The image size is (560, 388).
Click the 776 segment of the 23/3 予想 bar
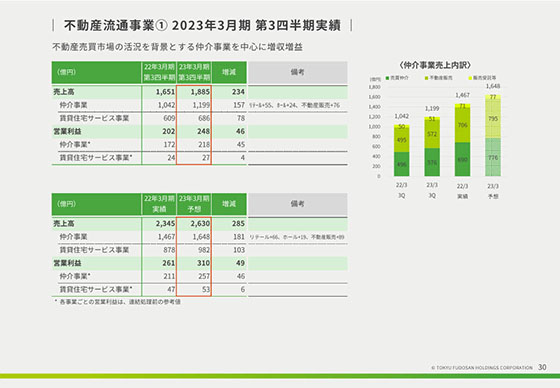tap(493, 157)
